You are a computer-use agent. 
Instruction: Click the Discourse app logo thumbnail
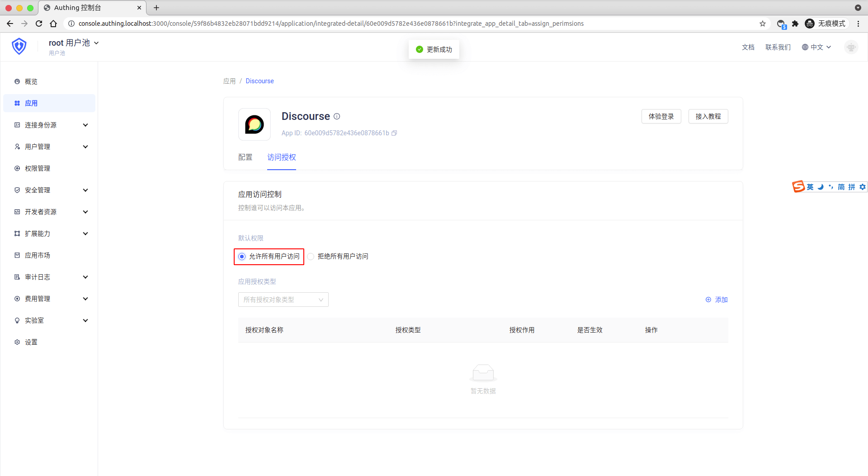click(254, 124)
